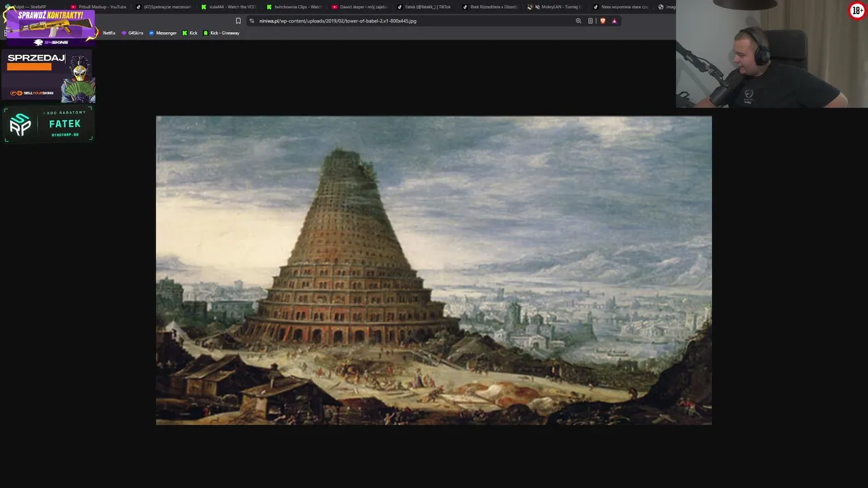Screen dimensions: 868x488
Task: Switch to the MokryLAN - Turniej tab
Action: click(x=555, y=7)
